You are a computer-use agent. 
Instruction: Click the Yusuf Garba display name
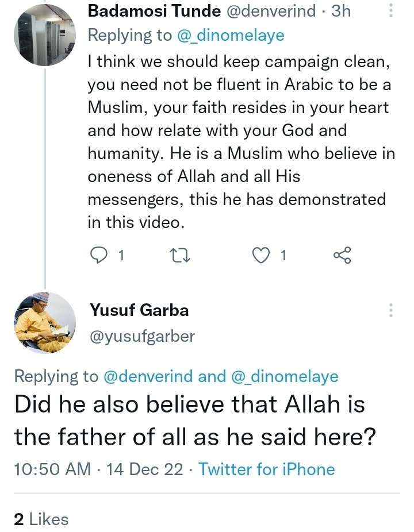click(139, 311)
